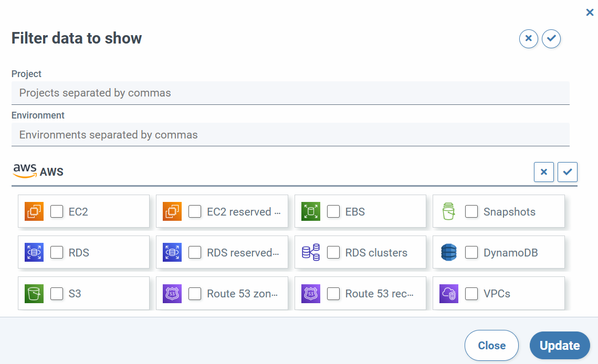Focus the Project input field
Image resolution: width=598 pixels, height=364 pixels.
[291, 93]
